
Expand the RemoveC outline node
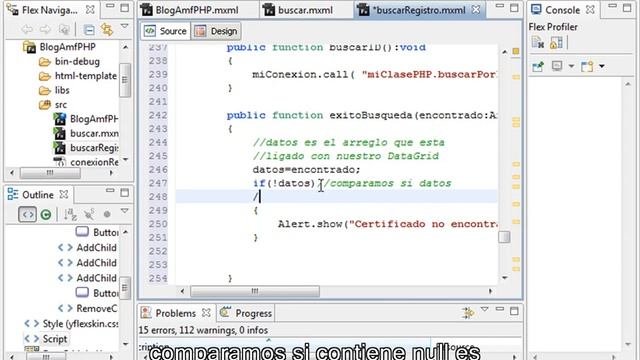[x=65, y=308]
